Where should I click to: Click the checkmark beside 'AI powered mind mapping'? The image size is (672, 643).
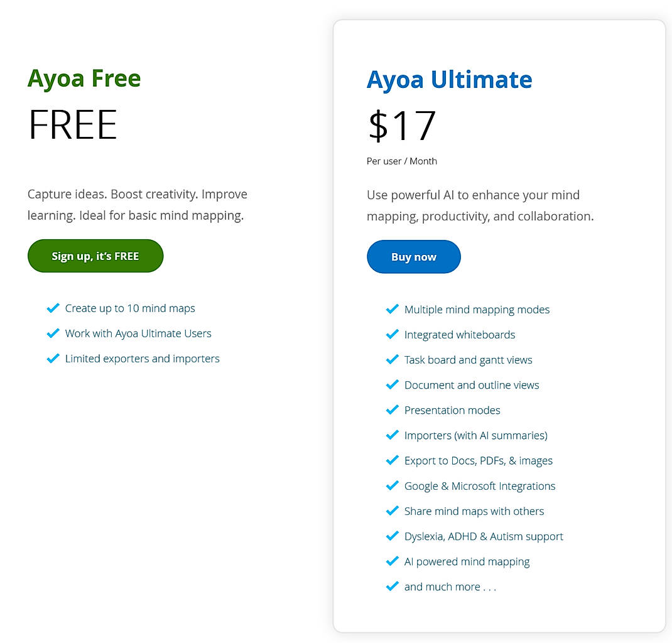pyautogui.click(x=393, y=561)
